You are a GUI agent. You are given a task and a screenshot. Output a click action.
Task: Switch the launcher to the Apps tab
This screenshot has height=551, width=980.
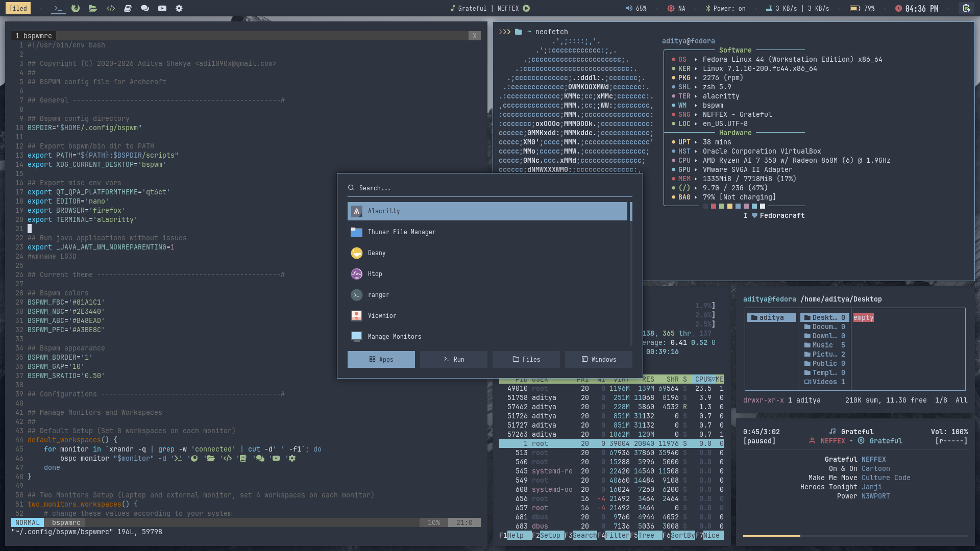click(x=381, y=359)
